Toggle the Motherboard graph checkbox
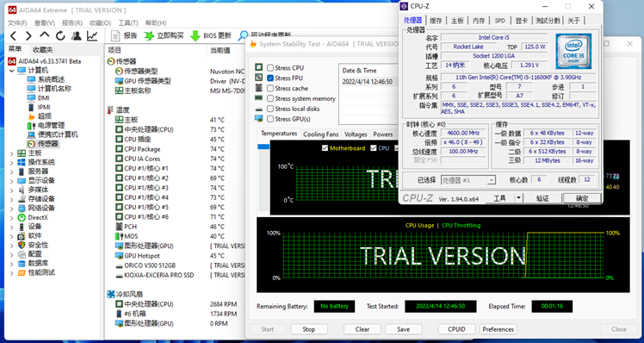The width and height of the screenshot is (644, 343). (x=325, y=148)
